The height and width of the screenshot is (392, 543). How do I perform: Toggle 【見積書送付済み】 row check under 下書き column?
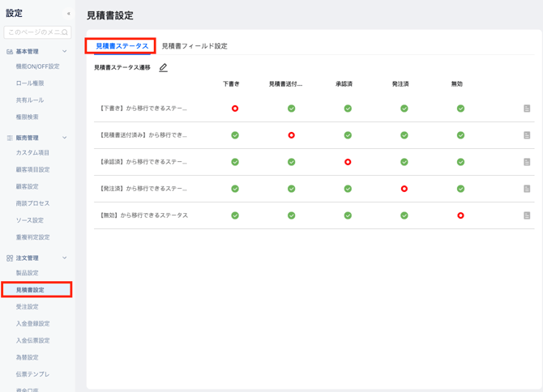tap(235, 135)
